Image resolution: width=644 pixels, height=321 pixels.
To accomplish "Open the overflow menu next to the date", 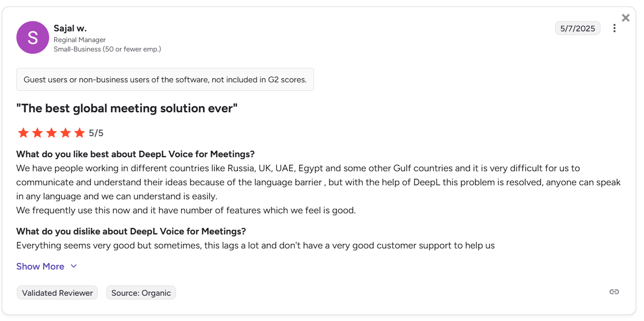I will point(615,28).
